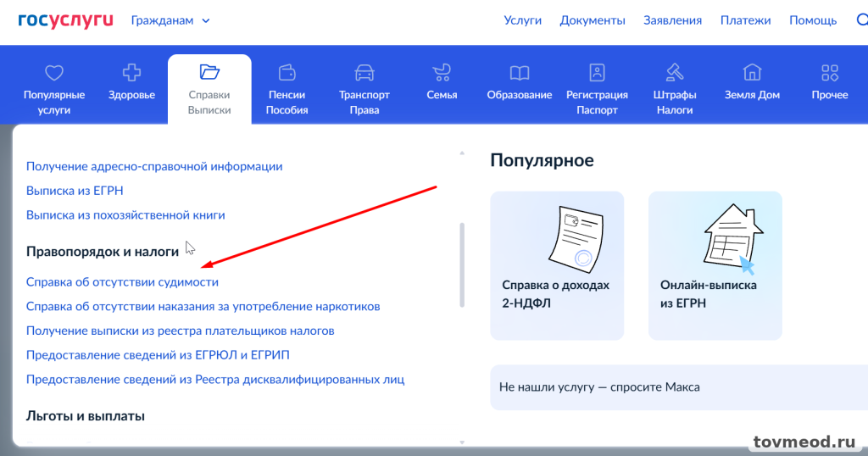
Task: Open Предоставление сведений из ЕГРЮЛ и ЕГРИП
Action: [158, 355]
